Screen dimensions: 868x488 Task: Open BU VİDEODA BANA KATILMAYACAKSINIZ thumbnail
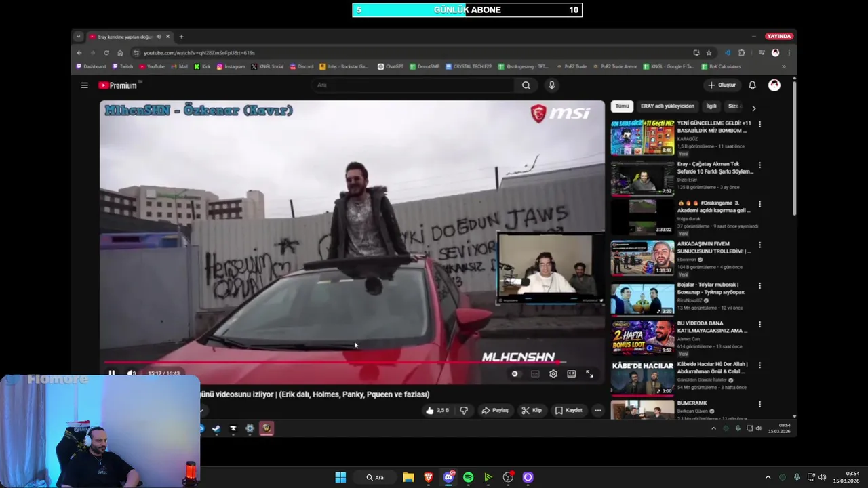642,337
